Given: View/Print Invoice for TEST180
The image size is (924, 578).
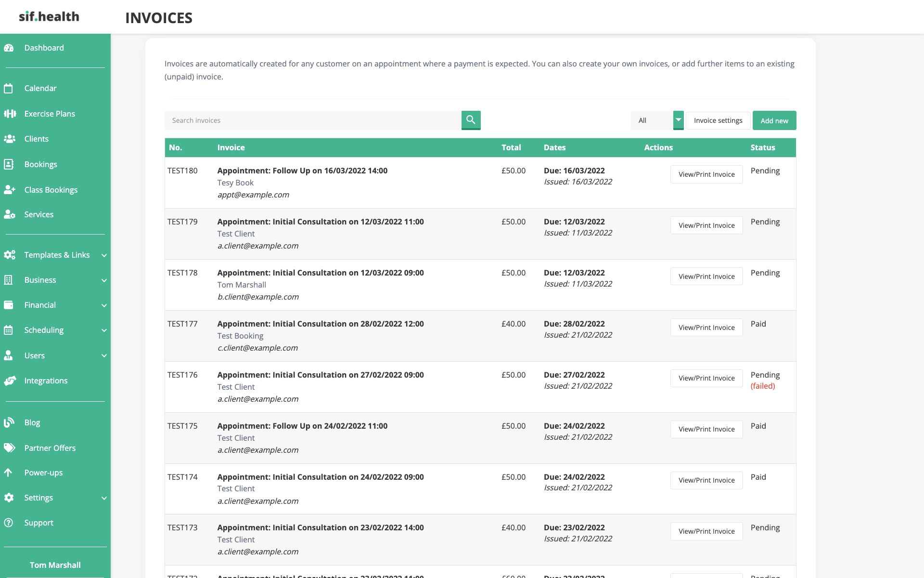Looking at the screenshot, I should [706, 174].
